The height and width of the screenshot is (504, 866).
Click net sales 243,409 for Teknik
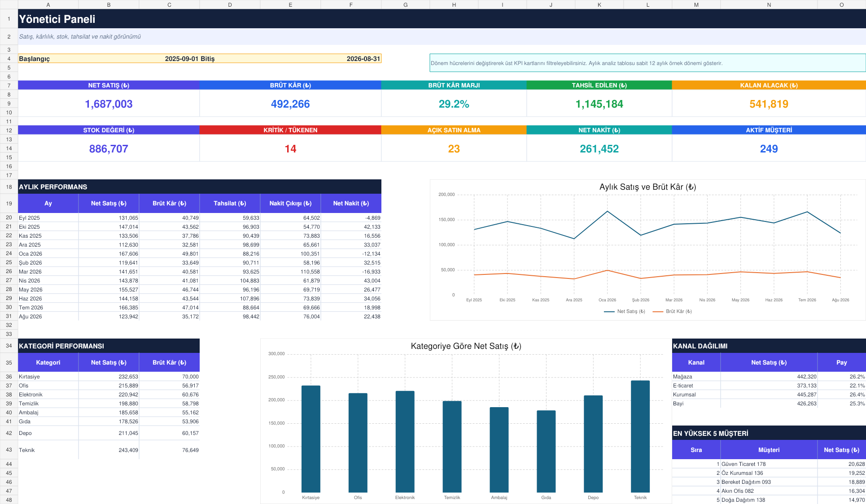(x=109, y=450)
